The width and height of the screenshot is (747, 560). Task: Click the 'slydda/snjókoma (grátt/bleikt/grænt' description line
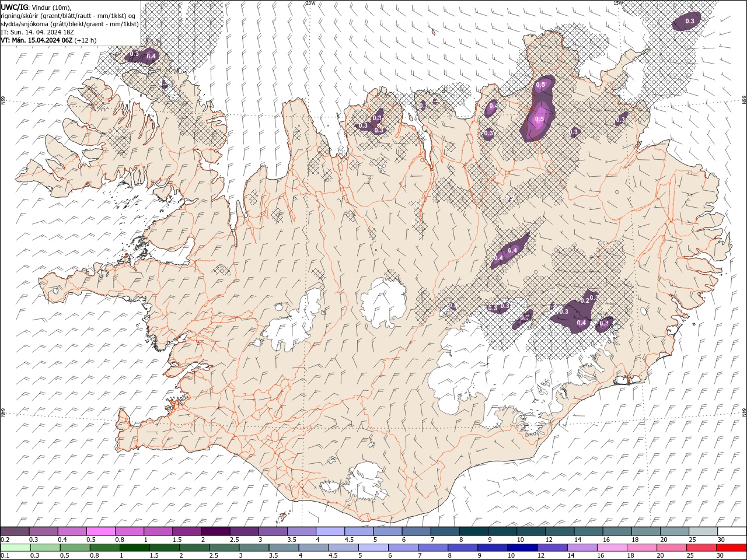click(x=69, y=24)
